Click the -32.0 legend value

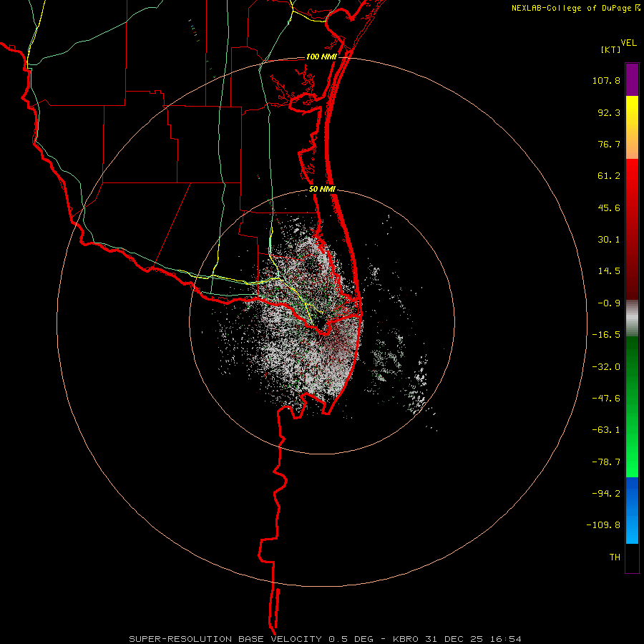point(606,367)
